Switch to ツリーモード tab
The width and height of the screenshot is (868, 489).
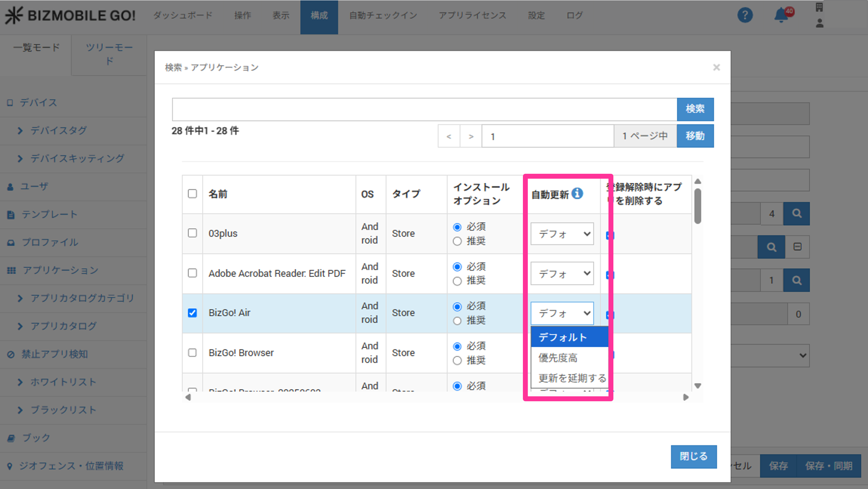coord(109,54)
